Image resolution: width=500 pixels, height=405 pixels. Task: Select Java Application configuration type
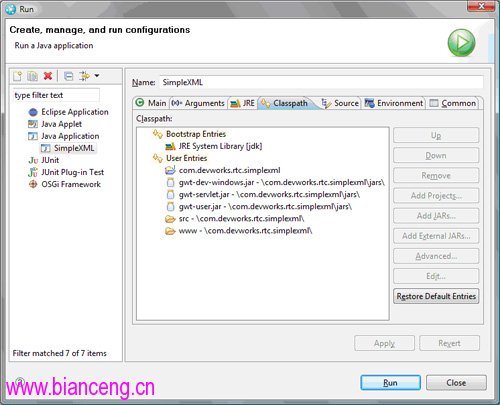70,136
